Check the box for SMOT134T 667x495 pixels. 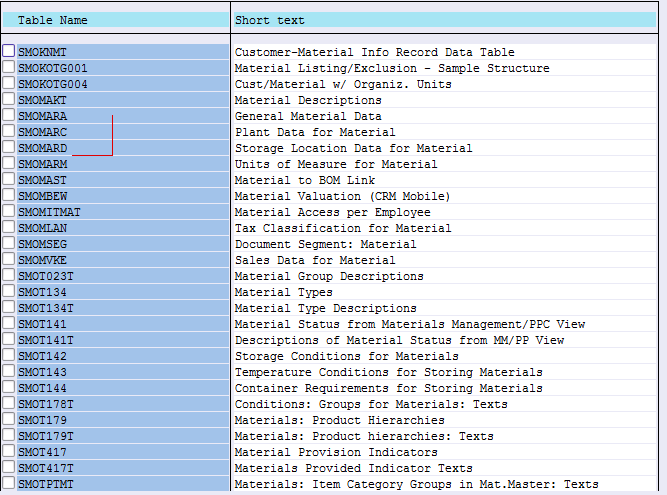(9, 307)
